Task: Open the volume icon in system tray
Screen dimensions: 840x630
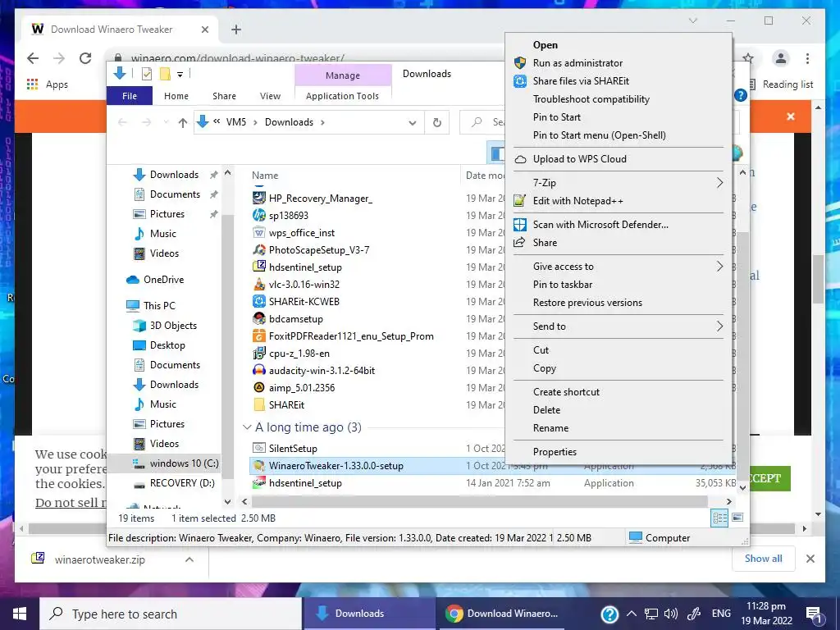Action: [670, 614]
